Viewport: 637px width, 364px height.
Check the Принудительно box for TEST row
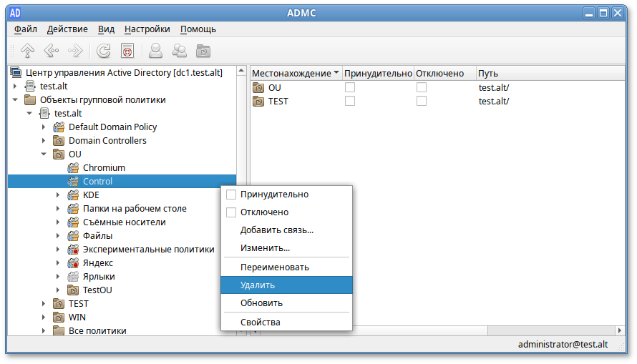coord(350,101)
